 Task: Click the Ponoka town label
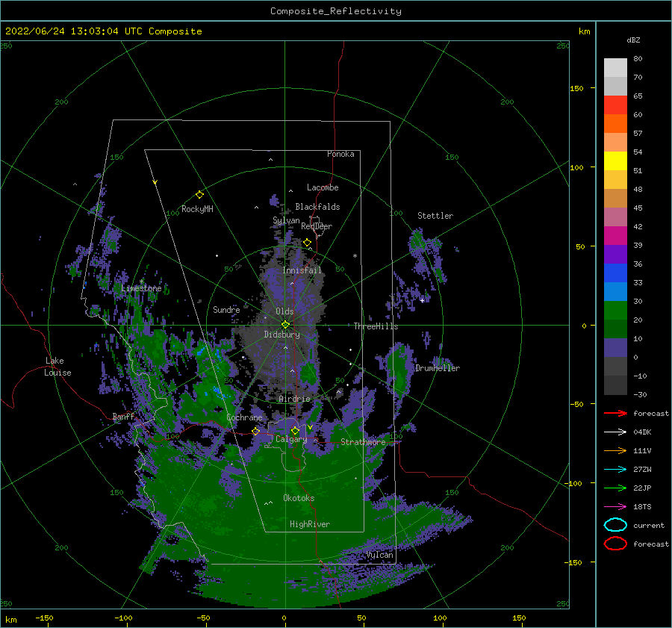340,154
